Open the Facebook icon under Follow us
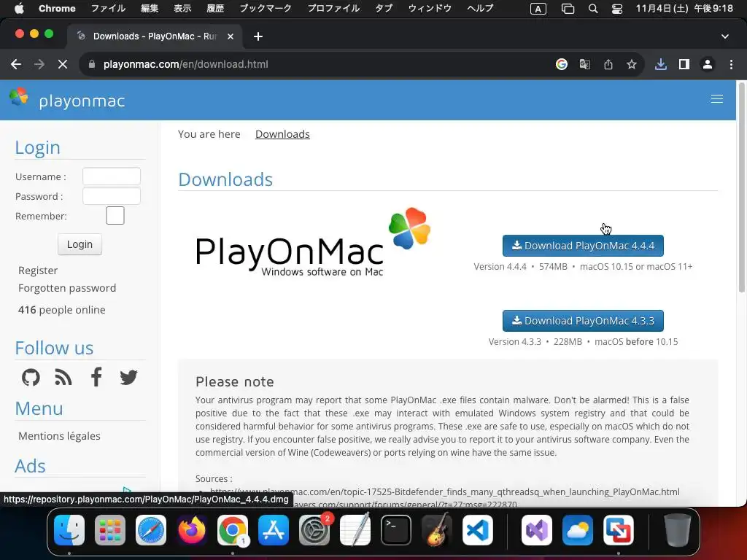 coord(96,377)
